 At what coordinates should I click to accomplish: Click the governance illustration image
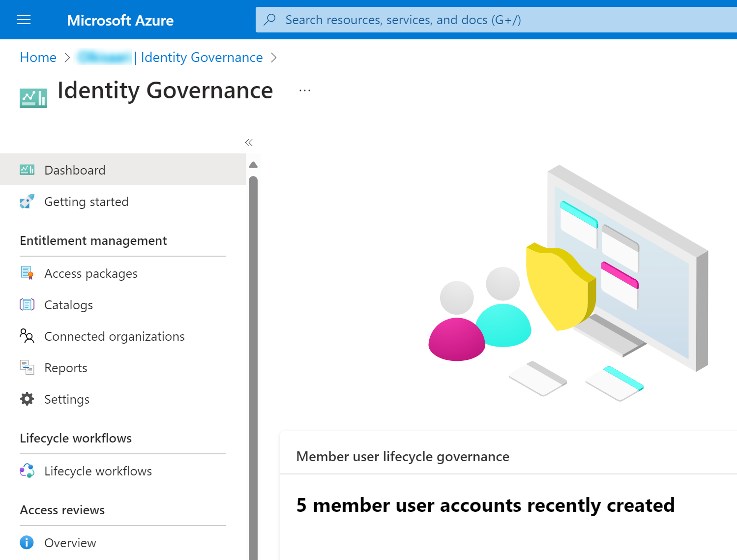click(x=568, y=283)
